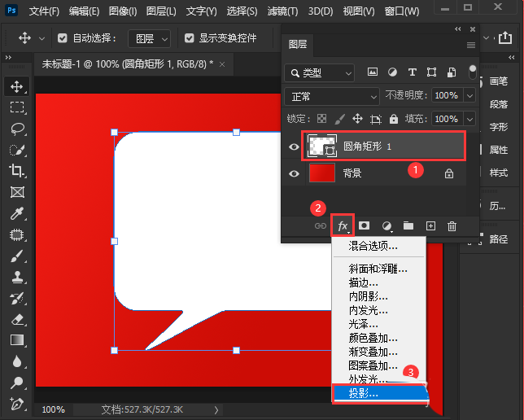Open the 图层 auto-select dropdown
Viewport: 524px width, 420px height.
click(150, 39)
